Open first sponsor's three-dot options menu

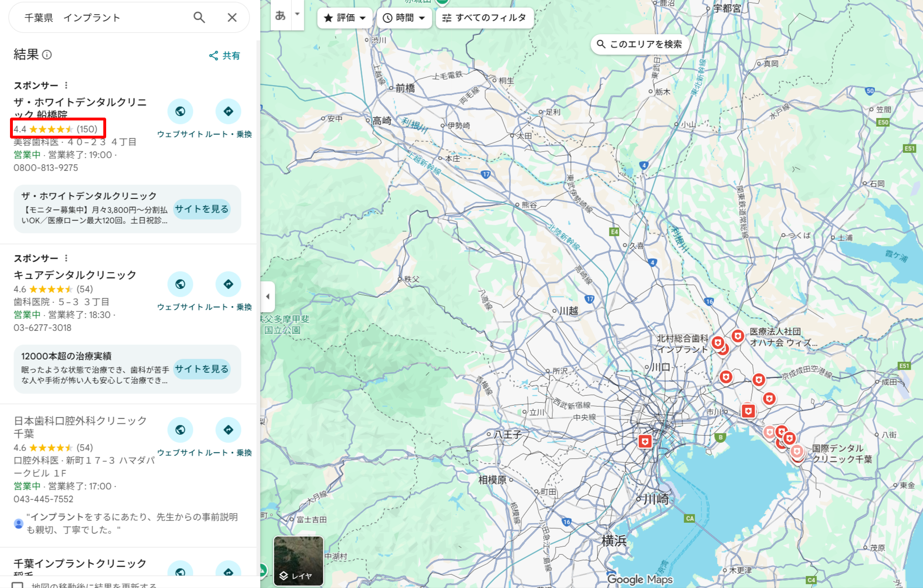tap(66, 85)
